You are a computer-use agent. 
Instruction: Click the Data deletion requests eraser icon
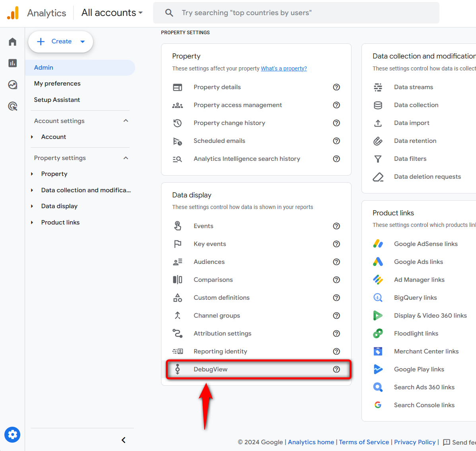pyautogui.click(x=378, y=177)
